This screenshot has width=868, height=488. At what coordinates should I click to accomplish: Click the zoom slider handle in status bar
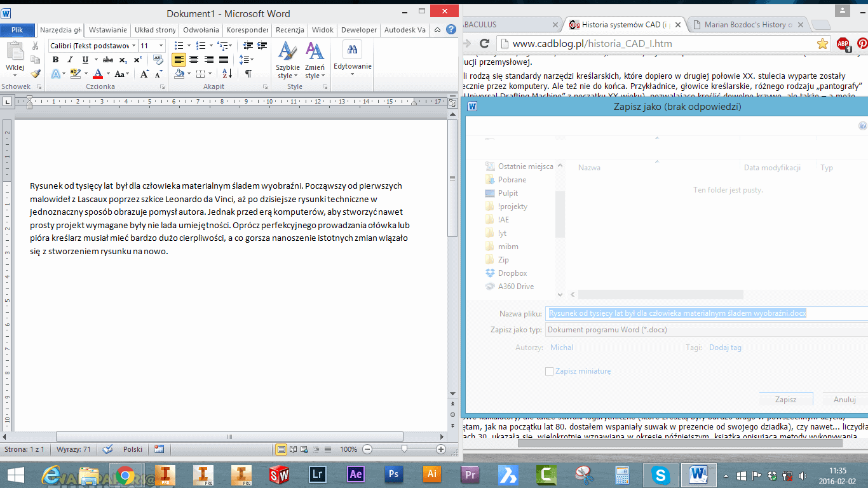pos(404,449)
